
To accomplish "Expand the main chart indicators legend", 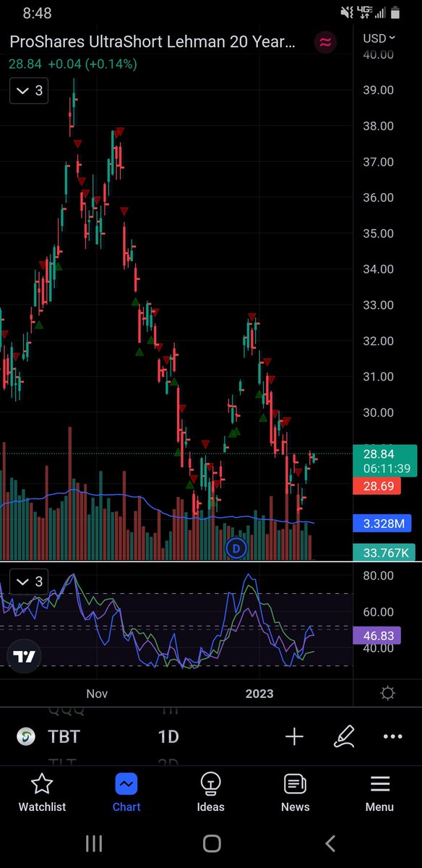I will (x=29, y=90).
